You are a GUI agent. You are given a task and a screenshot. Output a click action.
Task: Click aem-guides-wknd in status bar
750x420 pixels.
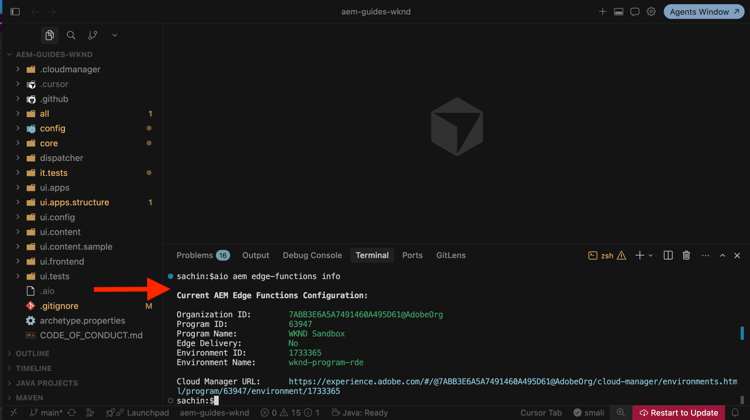click(214, 413)
